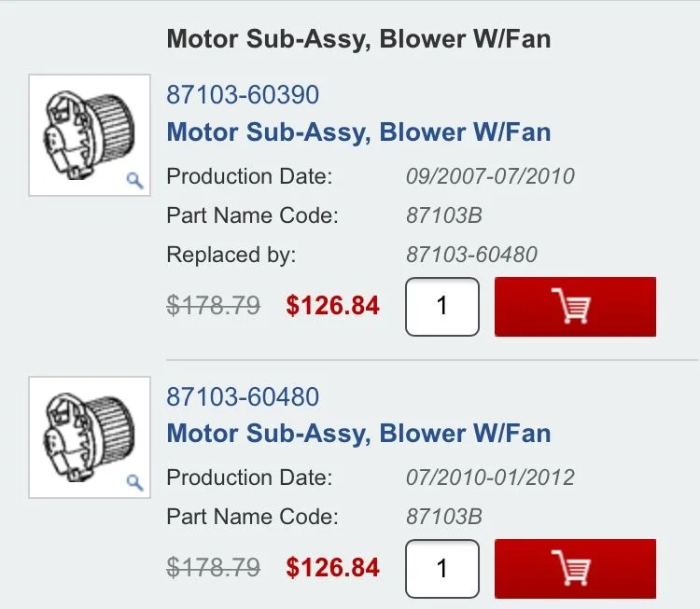Click the $126.84 sale price of 87103-60480
700x609 pixels.
click(x=332, y=568)
